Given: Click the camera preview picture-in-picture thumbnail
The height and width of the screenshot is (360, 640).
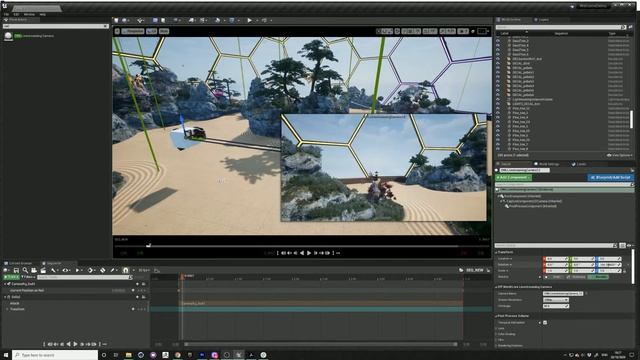Looking at the screenshot, I should tap(384, 168).
